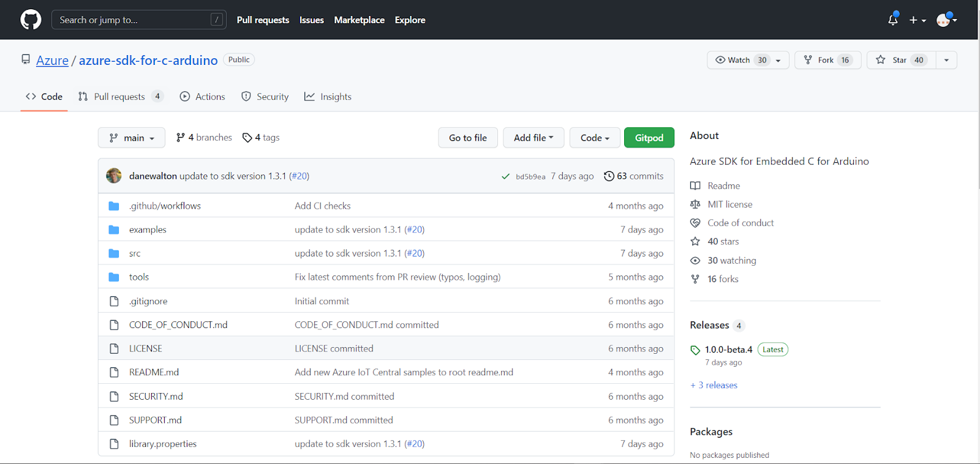Open the Packages heading link
Screen dimensions: 980x464
[711, 432]
